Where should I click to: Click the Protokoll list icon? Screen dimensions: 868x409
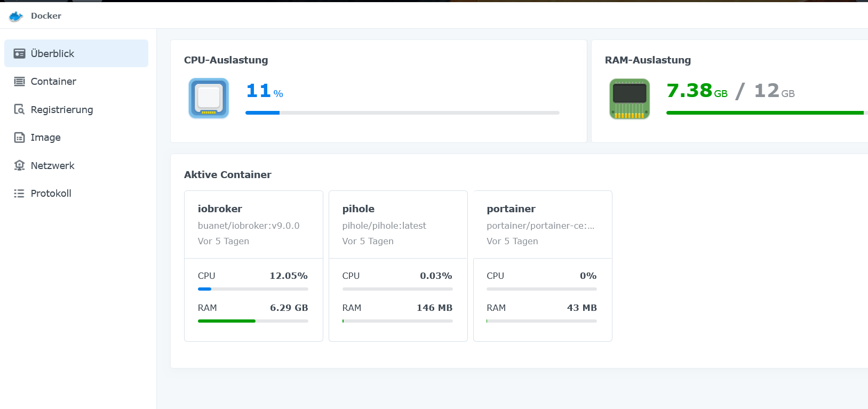coord(19,194)
